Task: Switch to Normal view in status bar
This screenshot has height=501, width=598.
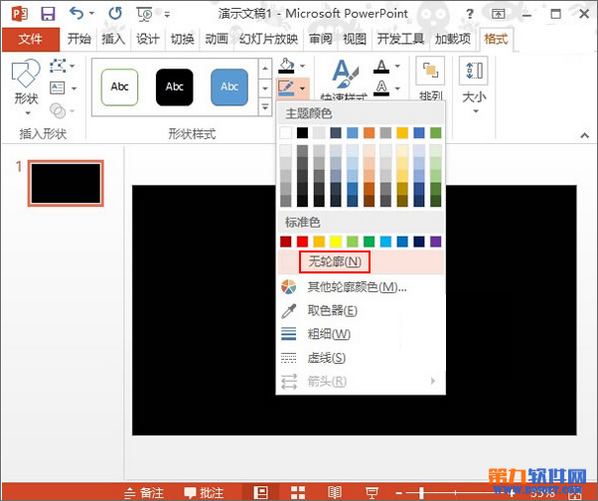Action: tap(261, 492)
